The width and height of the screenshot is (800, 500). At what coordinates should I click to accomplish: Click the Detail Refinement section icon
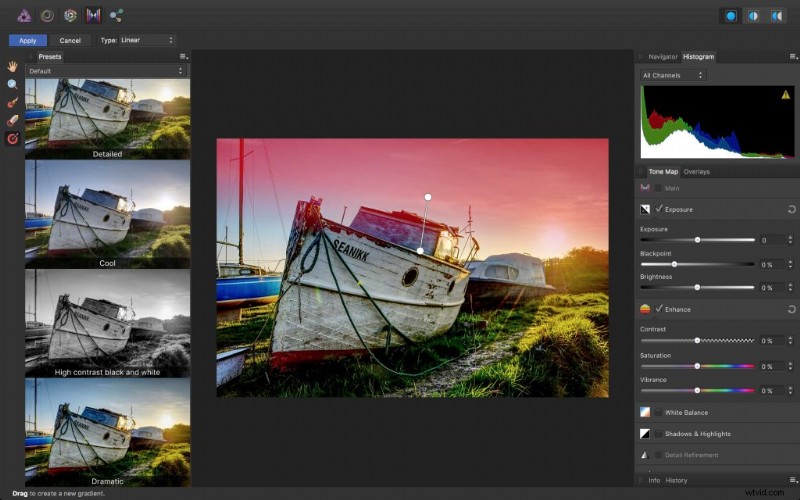[645, 455]
